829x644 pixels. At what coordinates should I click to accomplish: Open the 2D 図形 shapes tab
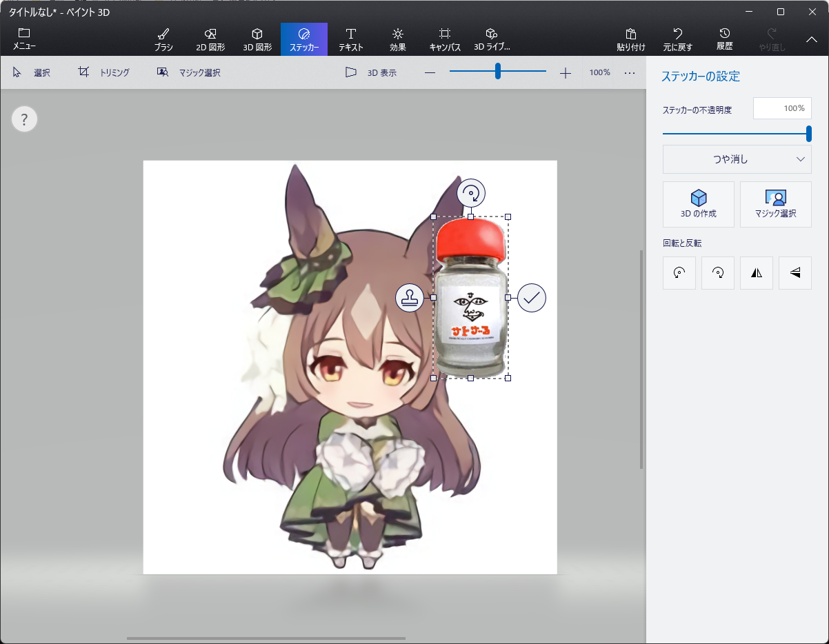pyautogui.click(x=210, y=39)
